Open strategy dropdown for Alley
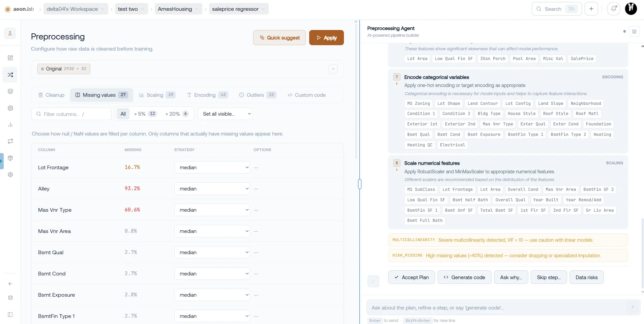This screenshot has width=644, height=324. tap(212, 189)
